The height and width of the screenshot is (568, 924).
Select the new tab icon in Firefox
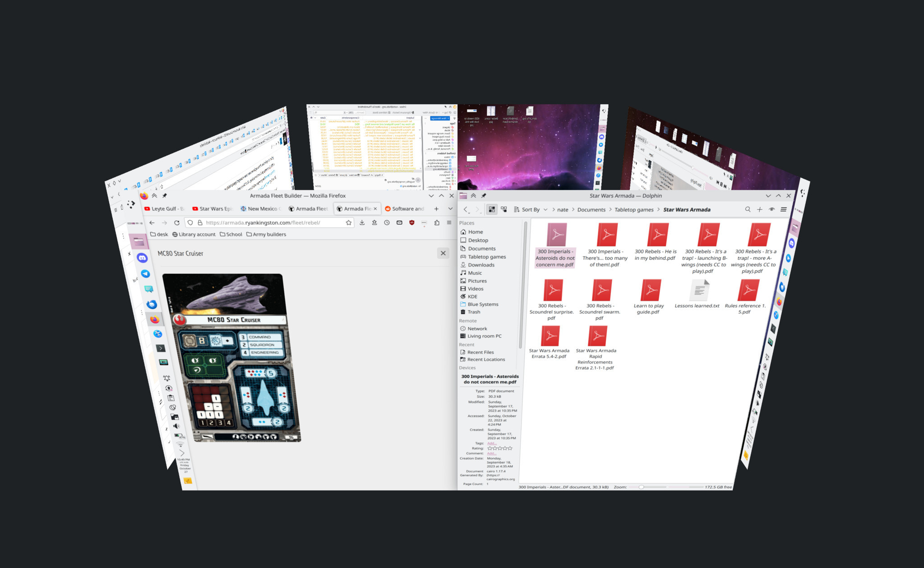pyautogui.click(x=435, y=209)
